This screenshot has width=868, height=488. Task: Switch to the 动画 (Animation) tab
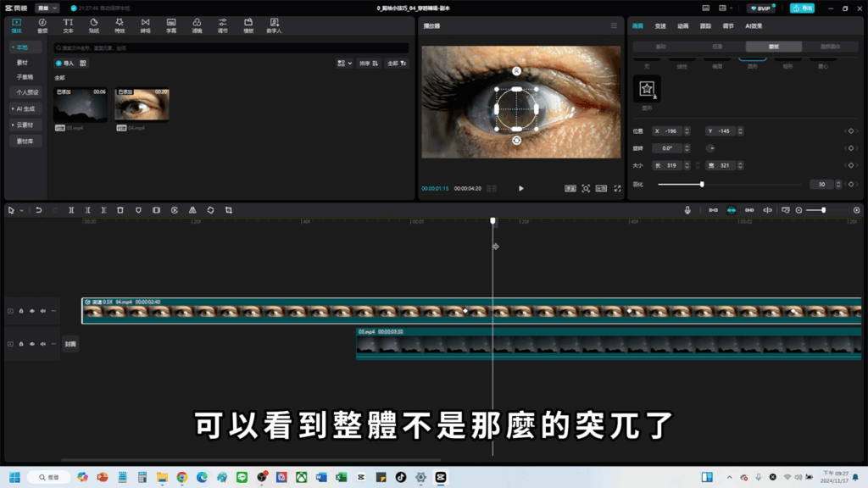click(x=683, y=26)
